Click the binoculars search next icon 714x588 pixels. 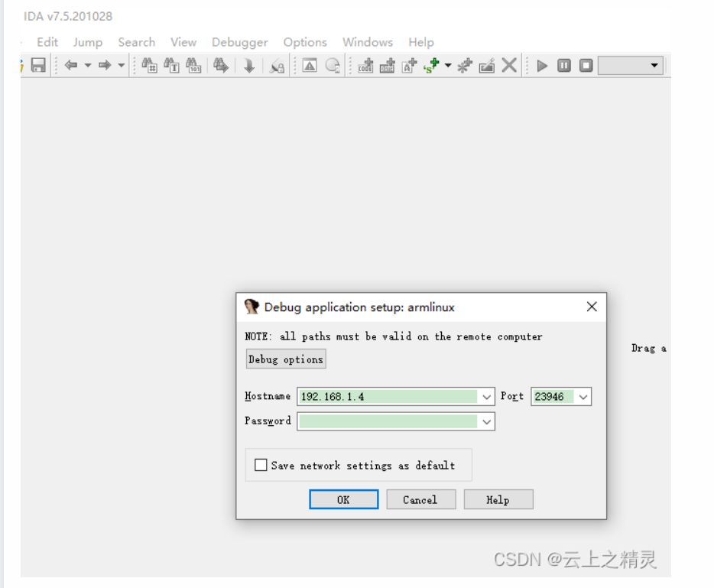pyautogui.click(x=221, y=66)
